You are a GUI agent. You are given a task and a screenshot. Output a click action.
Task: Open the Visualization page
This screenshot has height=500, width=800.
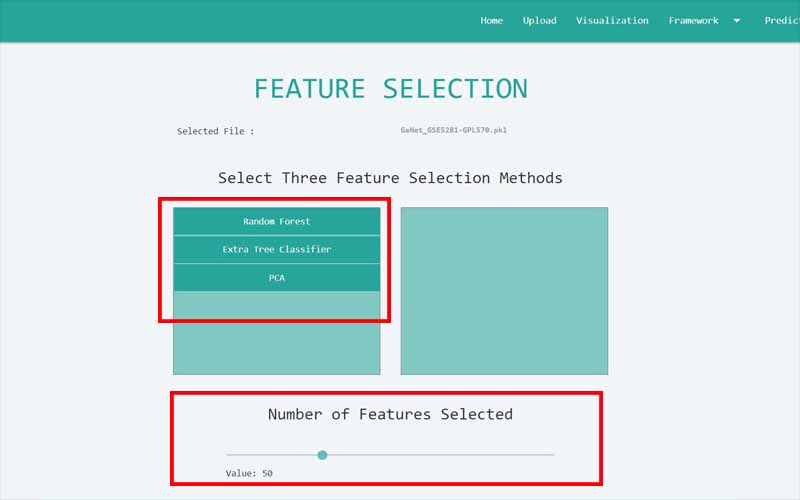click(x=611, y=20)
